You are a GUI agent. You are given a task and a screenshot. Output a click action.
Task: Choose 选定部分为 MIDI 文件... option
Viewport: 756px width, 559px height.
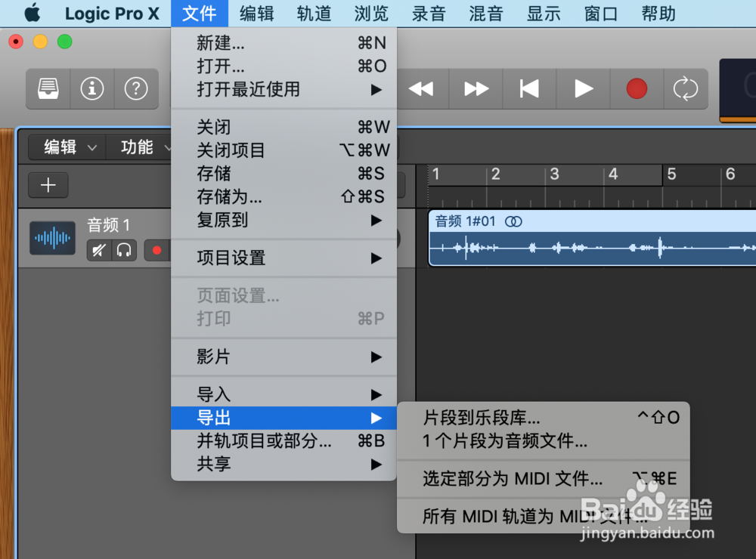pyautogui.click(x=544, y=479)
